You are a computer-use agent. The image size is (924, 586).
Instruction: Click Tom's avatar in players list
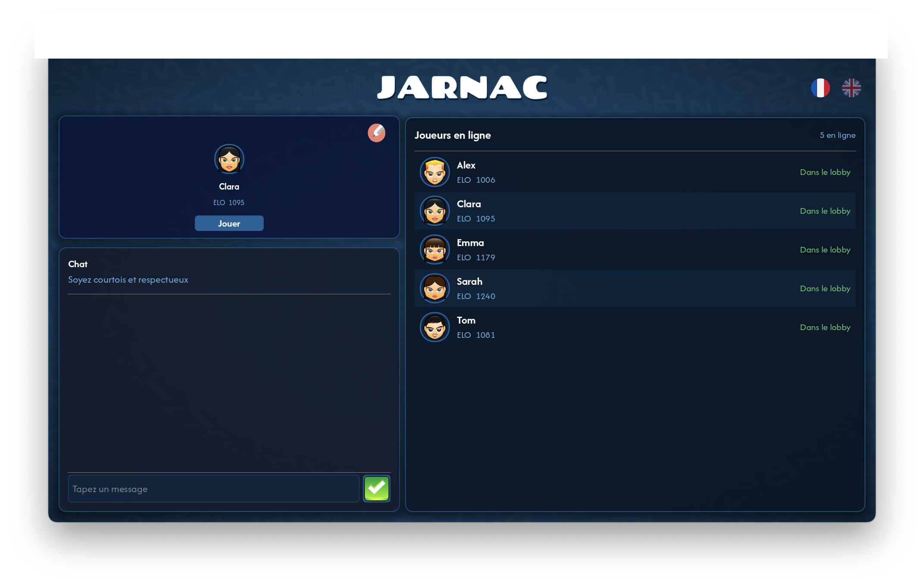[x=434, y=327]
